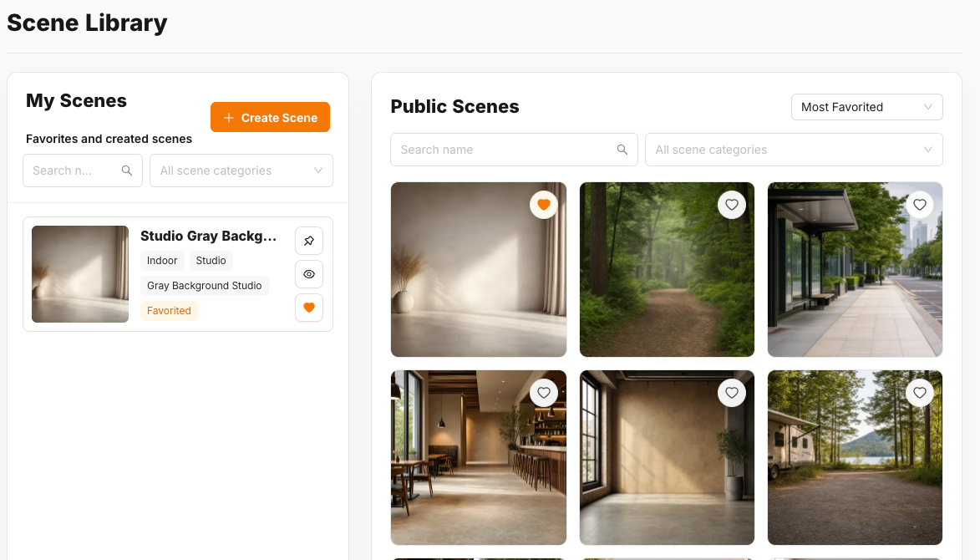
Task: Favorite the forest path scene
Action: (x=732, y=205)
